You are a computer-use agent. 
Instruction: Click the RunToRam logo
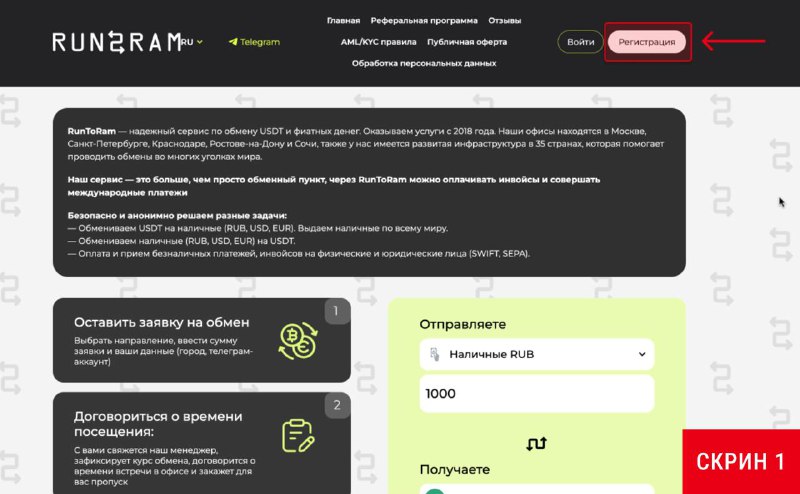coord(117,42)
